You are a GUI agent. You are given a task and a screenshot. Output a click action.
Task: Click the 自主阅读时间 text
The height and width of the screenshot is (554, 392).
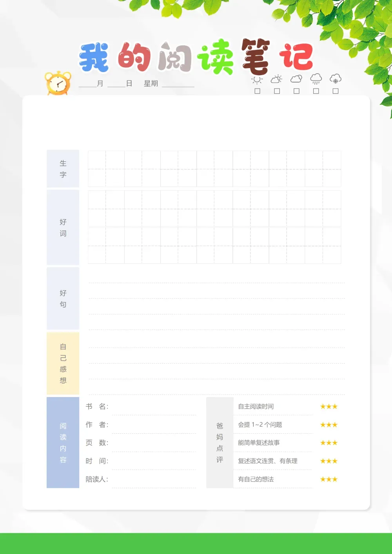(x=256, y=407)
